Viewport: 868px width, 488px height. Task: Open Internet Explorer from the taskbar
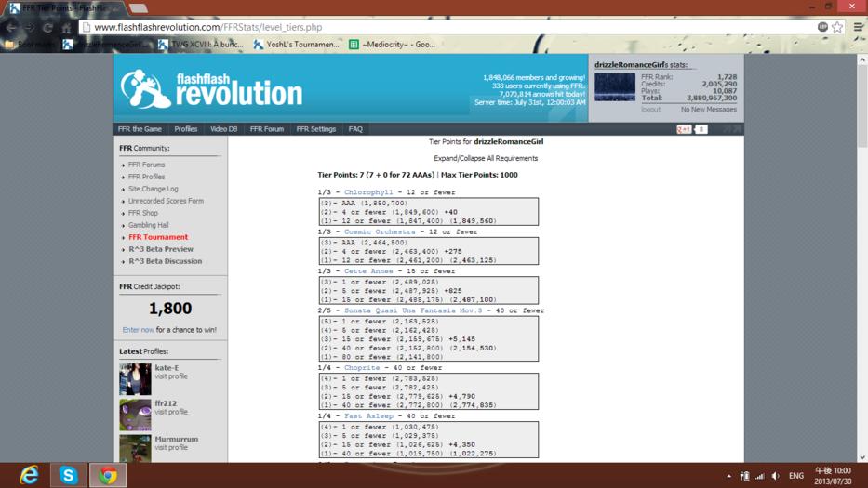30,475
